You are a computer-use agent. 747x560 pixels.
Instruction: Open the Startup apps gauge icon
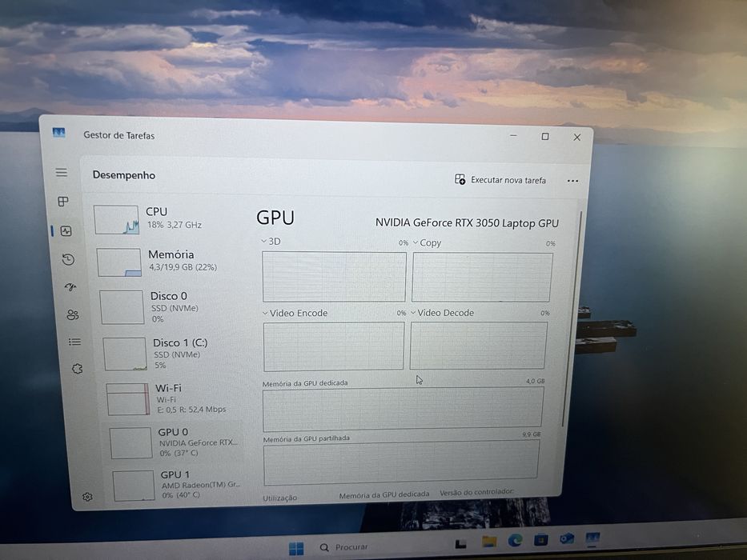(x=70, y=286)
